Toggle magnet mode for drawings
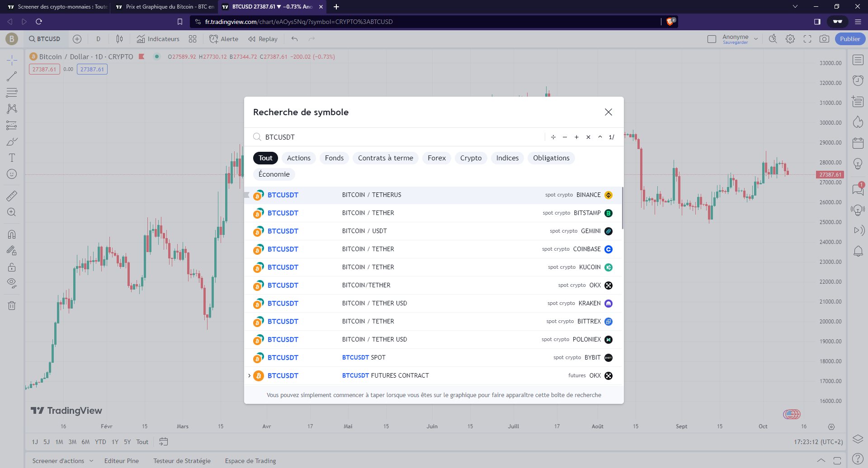The width and height of the screenshot is (868, 468). pyautogui.click(x=12, y=234)
